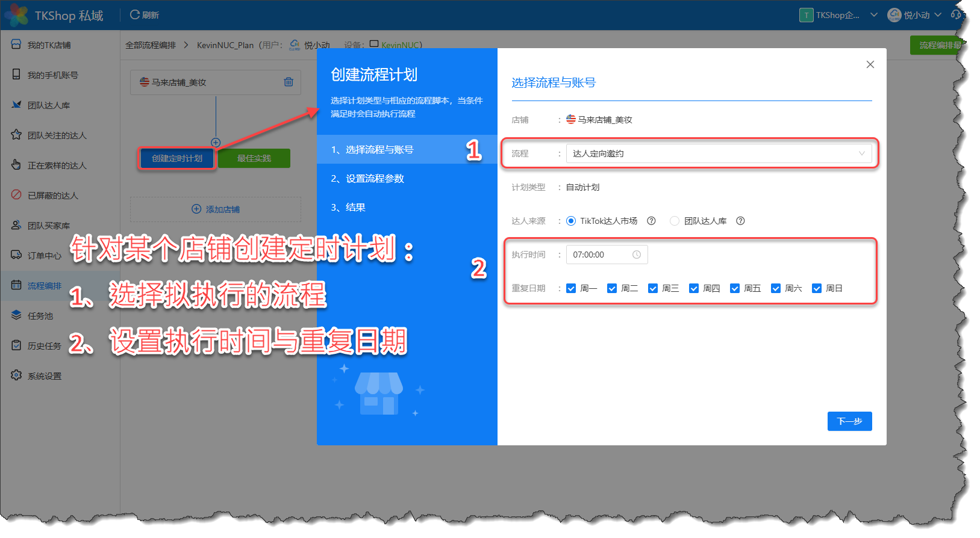
Task: Toggle the 周日 repeat-day checkbox
Action: pos(817,288)
